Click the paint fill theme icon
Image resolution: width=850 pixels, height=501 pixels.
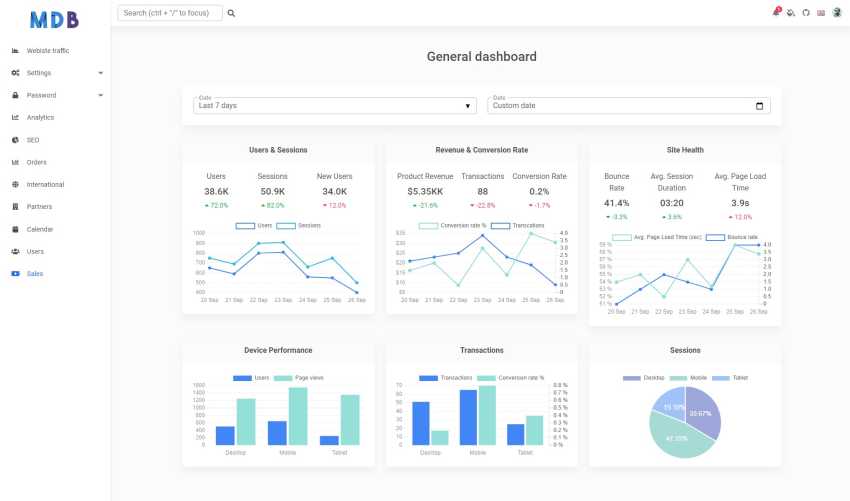[x=791, y=12]
